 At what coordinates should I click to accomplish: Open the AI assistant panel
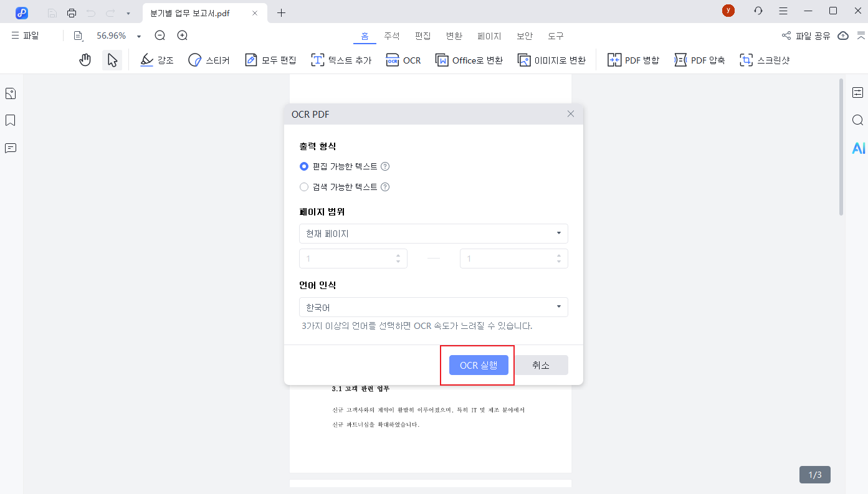pyautogui.click(x=858, y=148)
